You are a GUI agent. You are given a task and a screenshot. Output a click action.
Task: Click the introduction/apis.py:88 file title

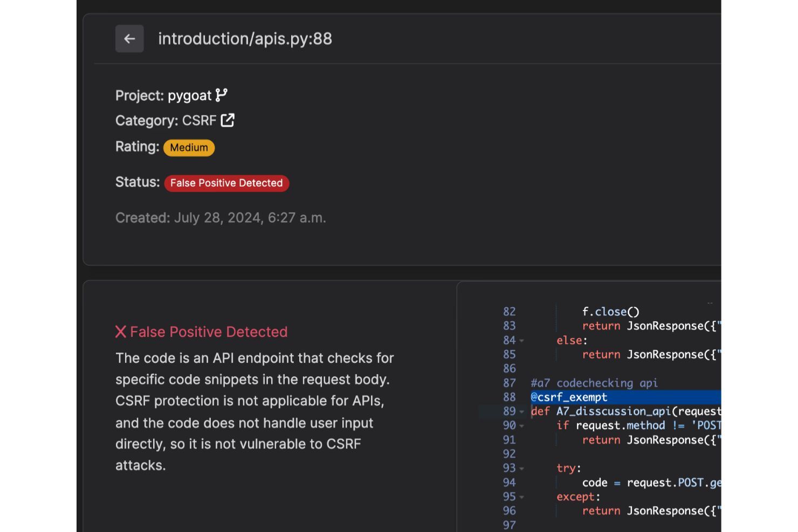245,39
